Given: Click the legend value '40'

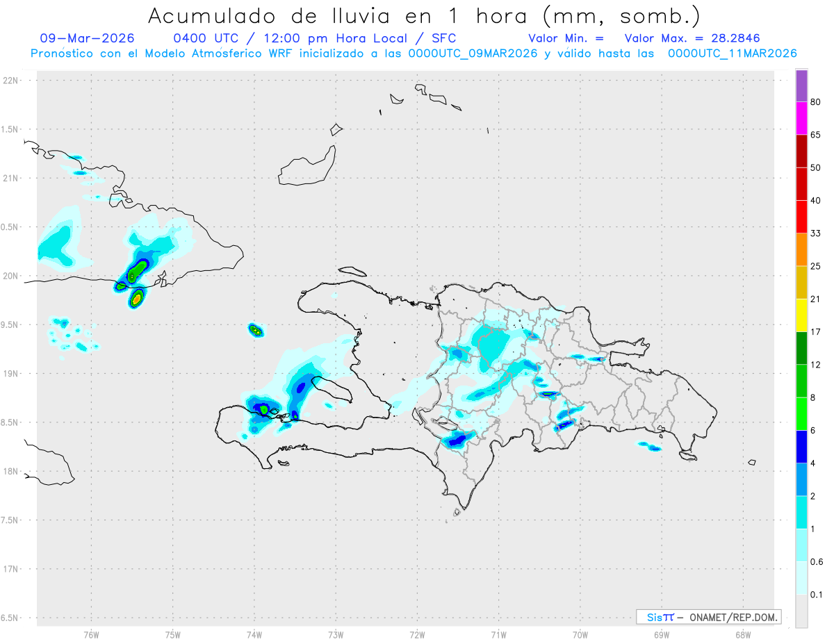Looking at the screenshot, I should point(816,201).
